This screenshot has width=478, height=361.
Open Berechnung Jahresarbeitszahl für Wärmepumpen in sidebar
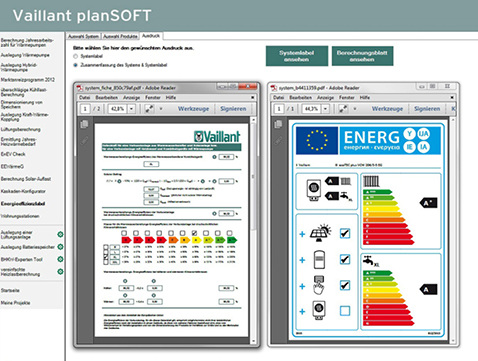(27, 42)
